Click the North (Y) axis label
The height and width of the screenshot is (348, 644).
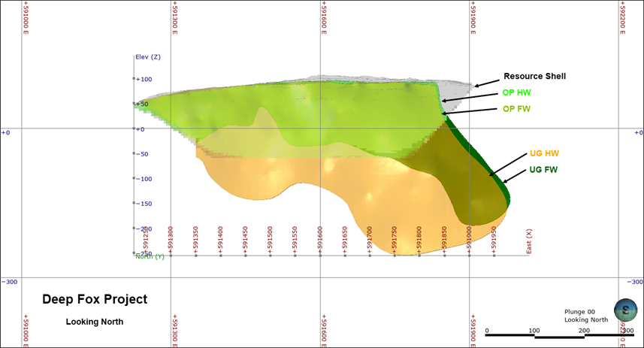click(x=150, y=257)
